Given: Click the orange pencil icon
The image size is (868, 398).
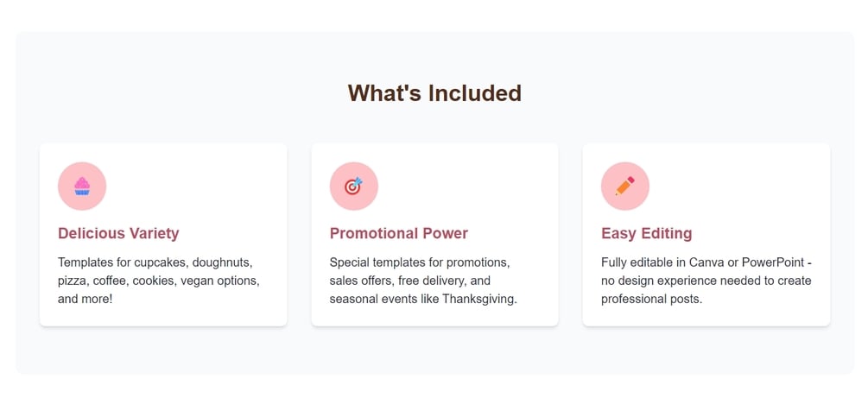Looking at the screenshot, I should coord(625,186).
